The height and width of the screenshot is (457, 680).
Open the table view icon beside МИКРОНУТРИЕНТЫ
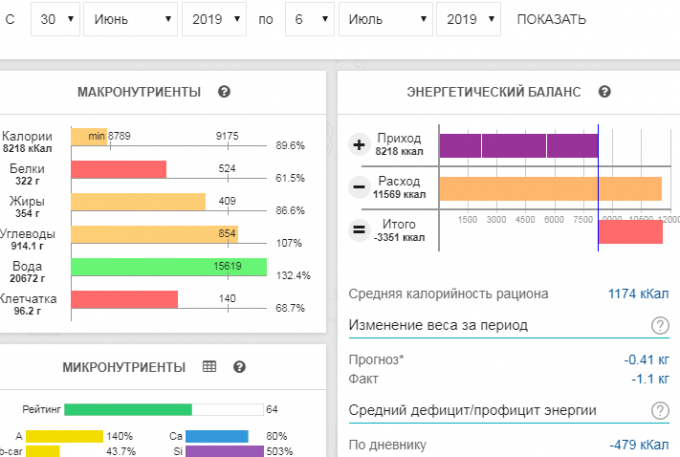coord(210,367)
